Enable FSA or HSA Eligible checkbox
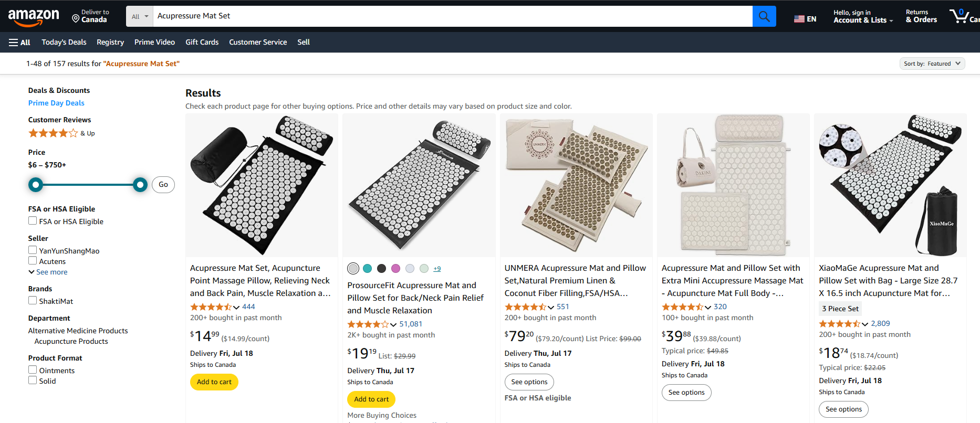The image size is (980, 423). tap(33, 221)
